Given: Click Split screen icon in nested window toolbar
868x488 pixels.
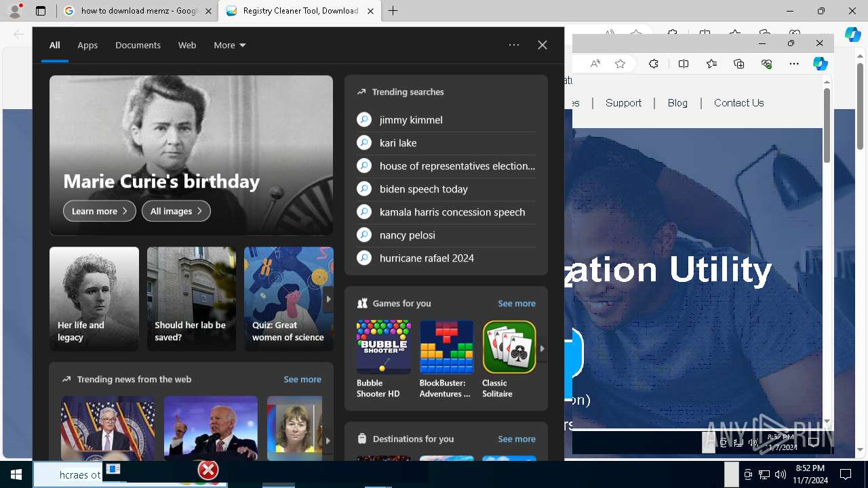Looking at the screenshot, I should coord(684,64).
